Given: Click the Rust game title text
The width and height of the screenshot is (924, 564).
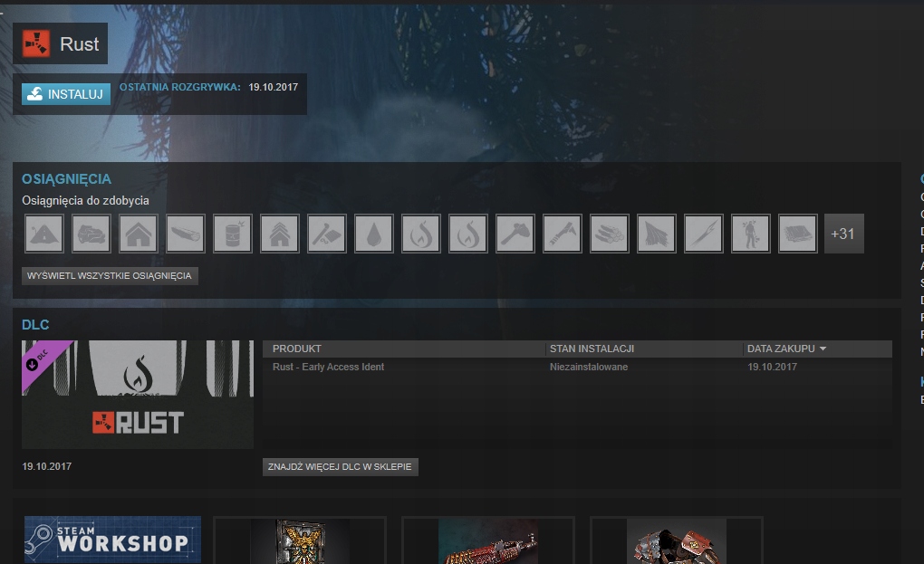Looking at the screenshot, I should [x=80, y=44].
